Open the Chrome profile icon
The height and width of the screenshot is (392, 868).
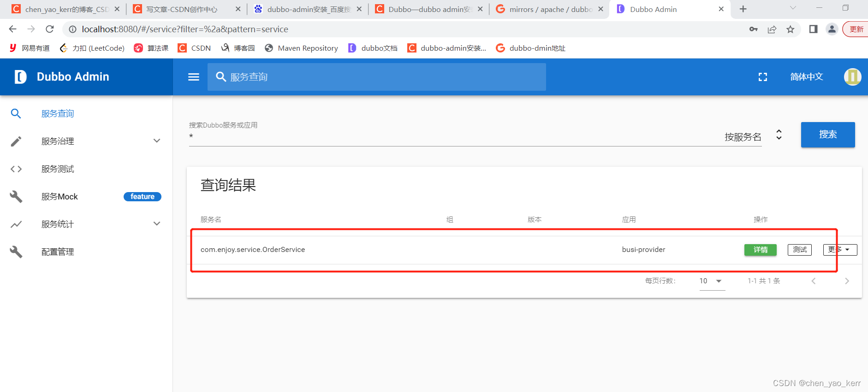[x=832, y=29]
